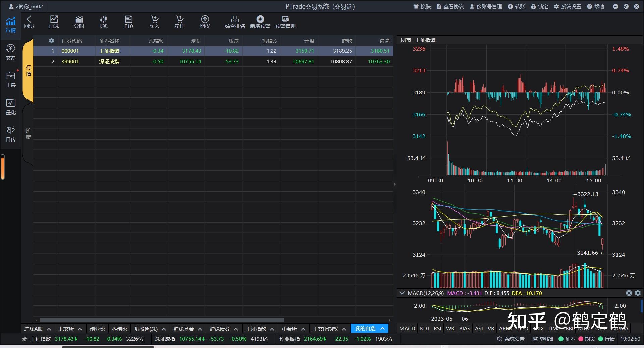Show the 分时 intraday chart view
The image size is (644, 348).
[x=79, y=22]
